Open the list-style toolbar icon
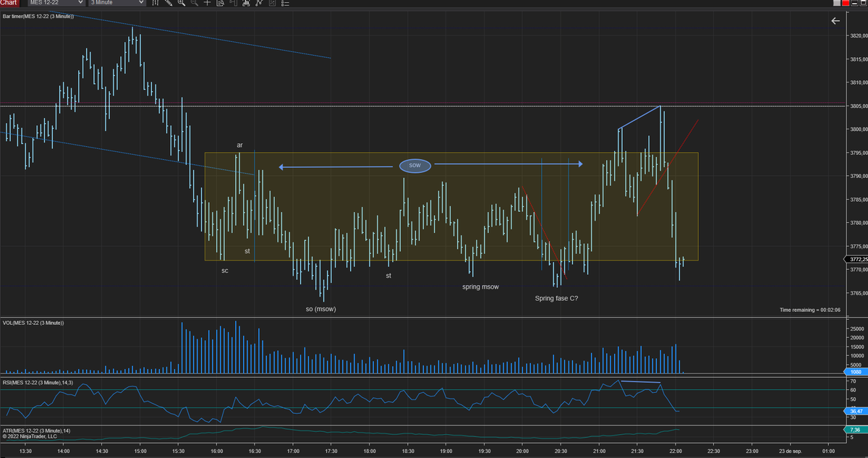 (x=285, y=3)
